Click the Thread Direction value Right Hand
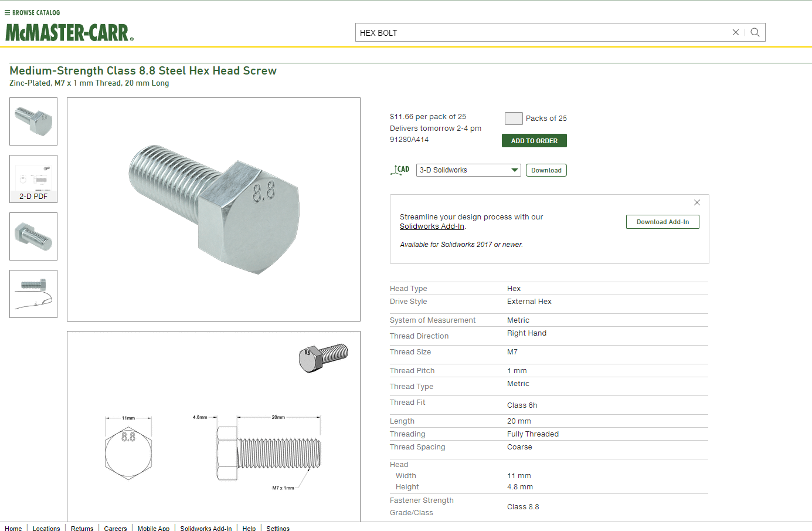 pos(526,333)
